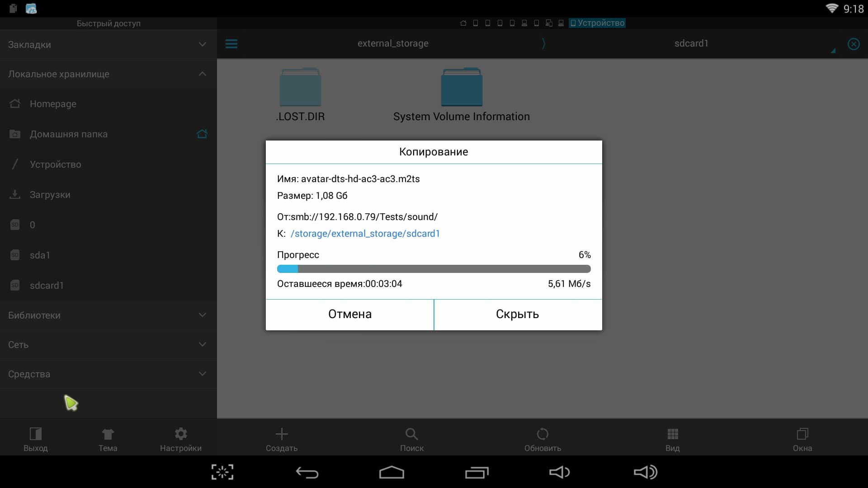Image resolution: width=868 pixels, height=488 pixels.
Task: Open the Окна windows icon
Action: (x=802, y=434)
